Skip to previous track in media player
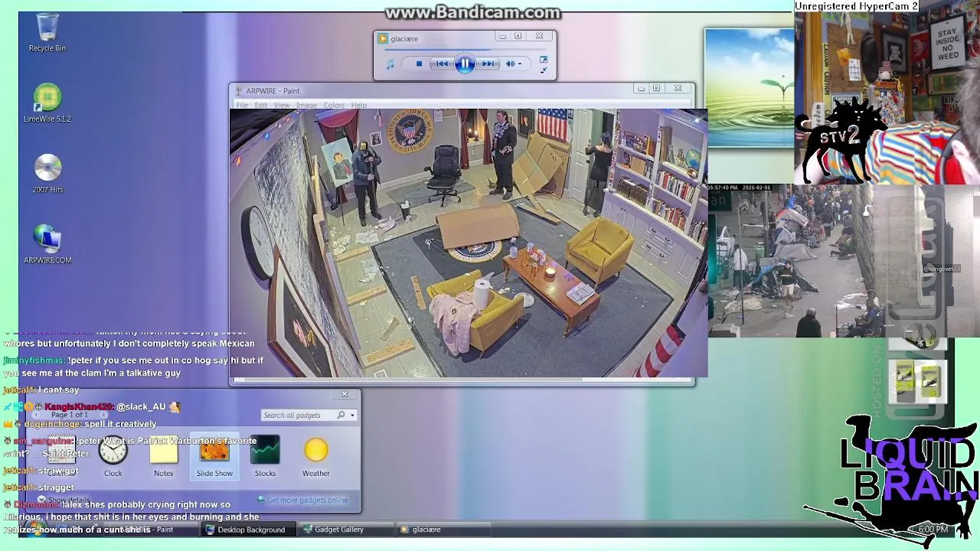The image size is (980, 551). [442, 64]
